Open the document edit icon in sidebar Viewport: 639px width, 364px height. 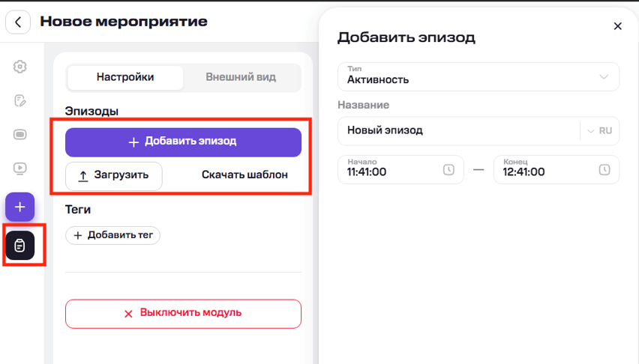(x=20, y=101)
